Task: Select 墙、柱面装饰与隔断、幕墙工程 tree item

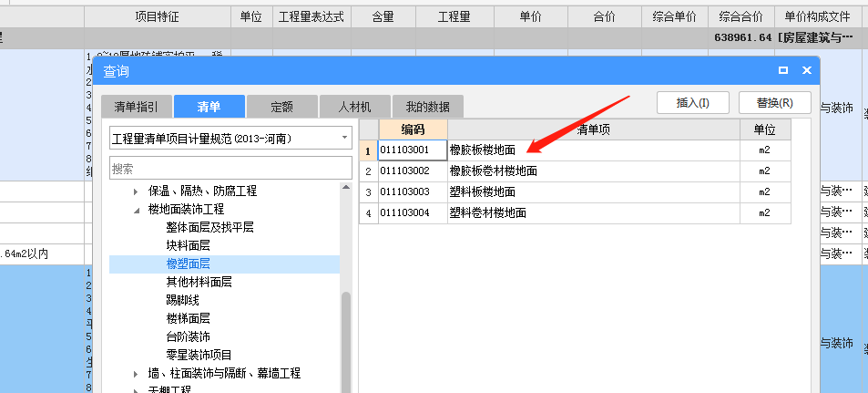Action: (224, 373)
